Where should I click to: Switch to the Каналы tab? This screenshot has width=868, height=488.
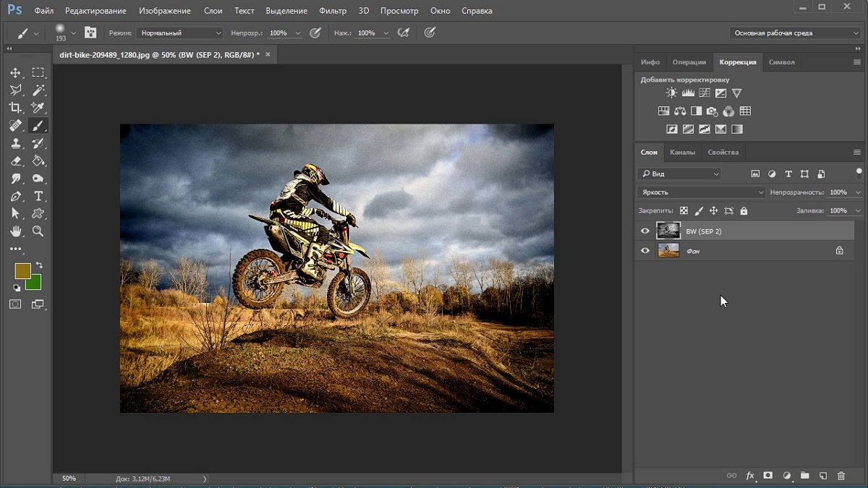[x=682, y=153]
